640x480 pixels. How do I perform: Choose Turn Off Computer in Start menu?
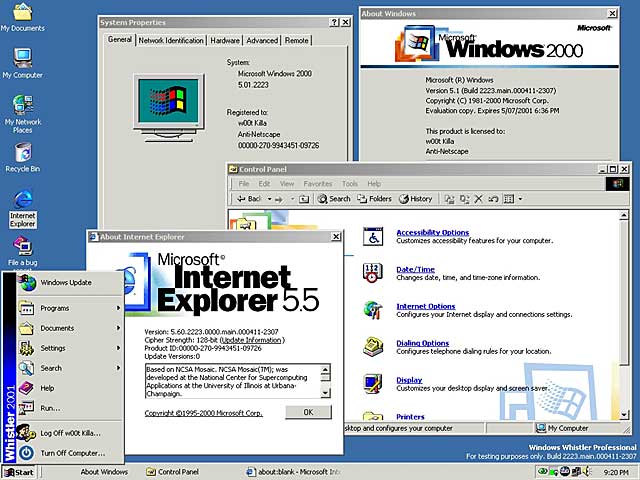tap(70, 453)
